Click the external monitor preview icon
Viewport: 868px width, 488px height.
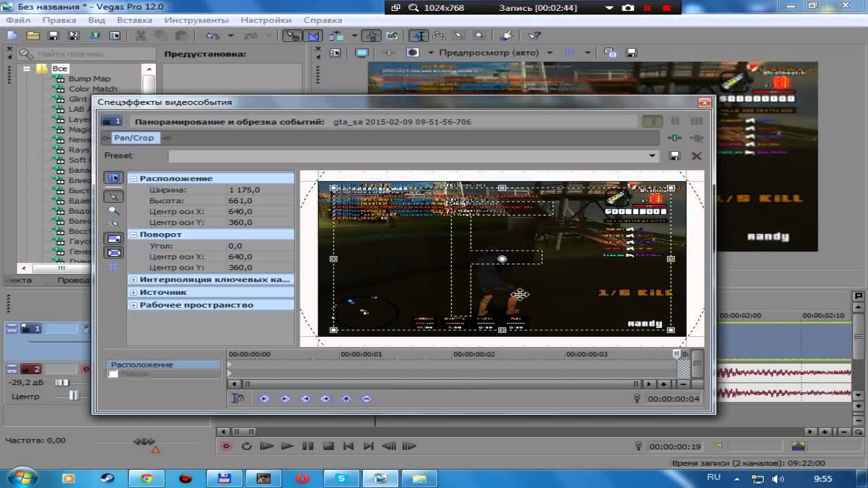coord(362,52)
